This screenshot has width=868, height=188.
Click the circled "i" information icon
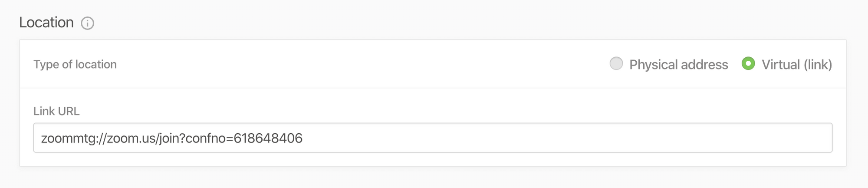tap(87, 23)
